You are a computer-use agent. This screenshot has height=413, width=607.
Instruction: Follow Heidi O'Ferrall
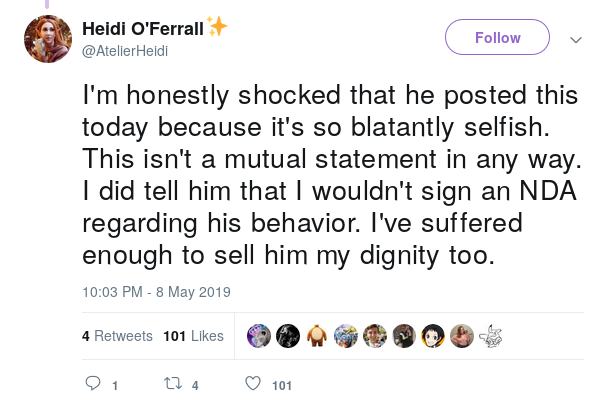click(x=497, y=37)
